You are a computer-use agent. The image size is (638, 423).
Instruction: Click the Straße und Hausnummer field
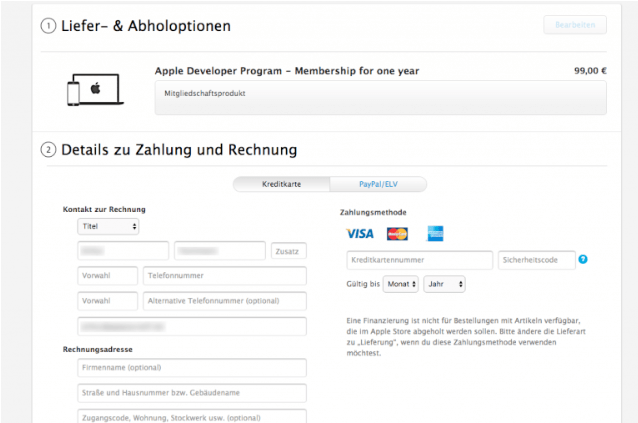click(x=192, y=393)
